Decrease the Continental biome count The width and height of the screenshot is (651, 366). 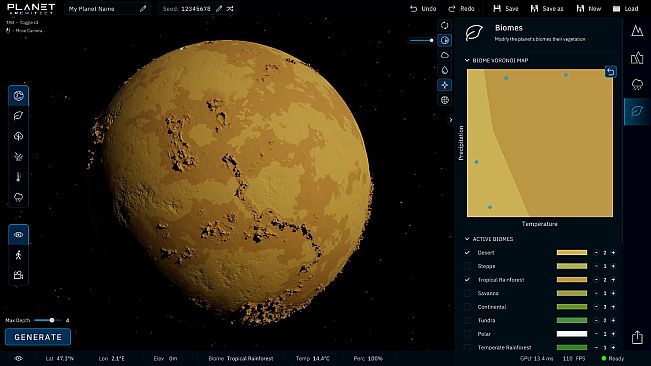pos(596,307)
